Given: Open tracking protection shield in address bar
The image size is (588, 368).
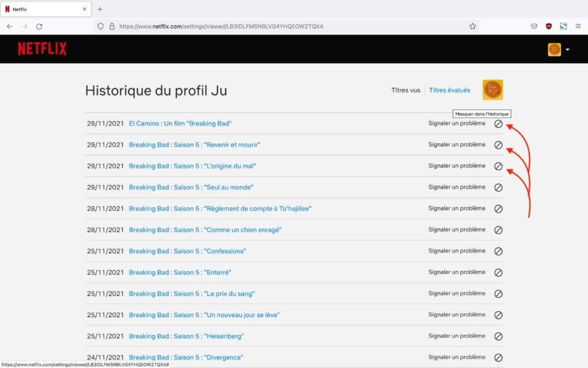Looking at the screenshot, I should tap(100, 26).
